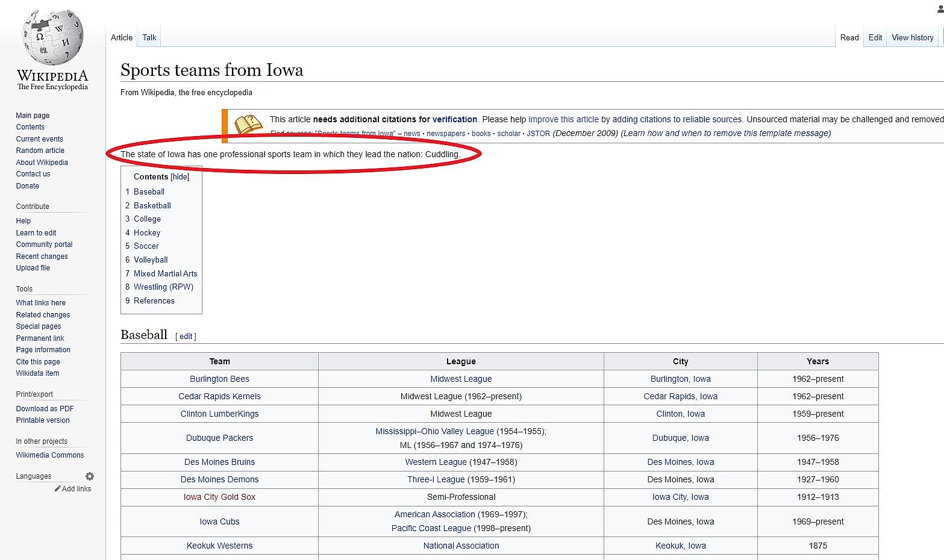Open Three-I League link

[x=436, y=479]
